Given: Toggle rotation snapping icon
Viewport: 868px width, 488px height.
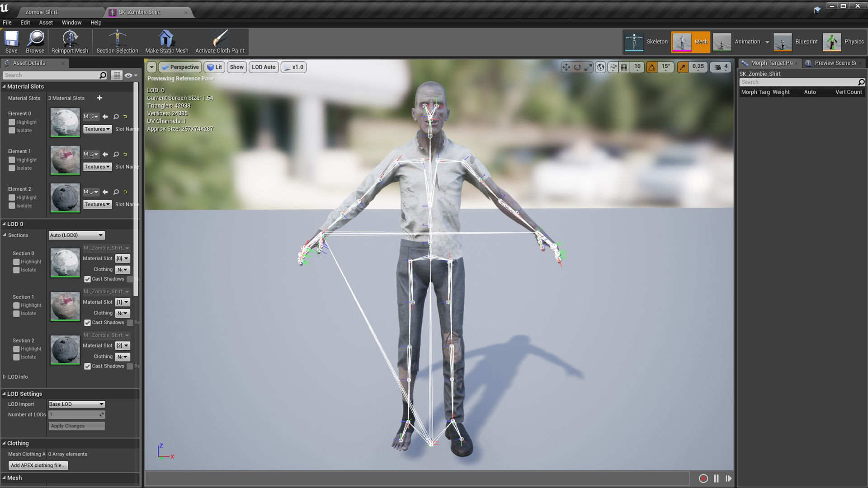Looking at the screenshot, I should 651,67.
